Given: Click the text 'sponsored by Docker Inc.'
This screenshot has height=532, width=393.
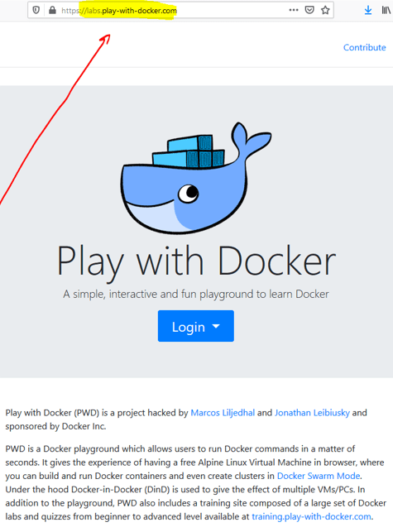Looking at the screenshot, I should click(55, 426).
